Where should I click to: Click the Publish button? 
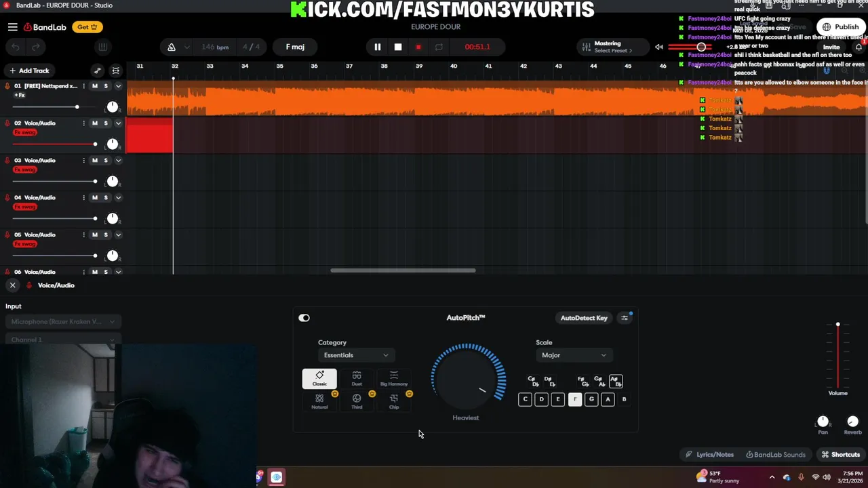pos(841,27)
